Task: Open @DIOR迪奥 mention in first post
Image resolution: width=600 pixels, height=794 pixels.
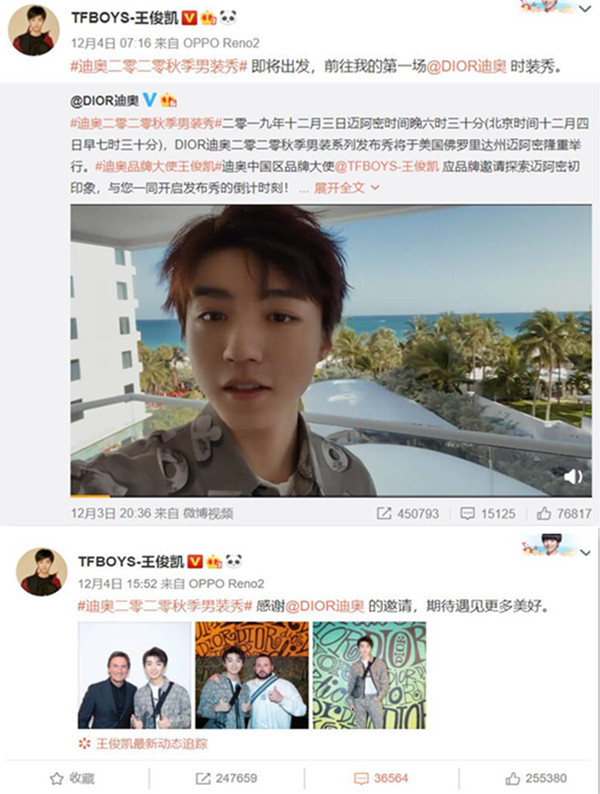Action: click(466, 67)
